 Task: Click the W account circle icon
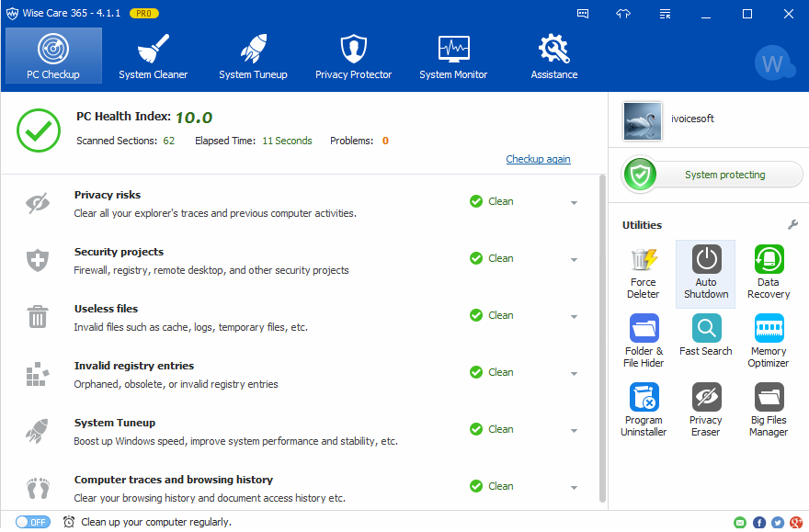click(773, 62)
